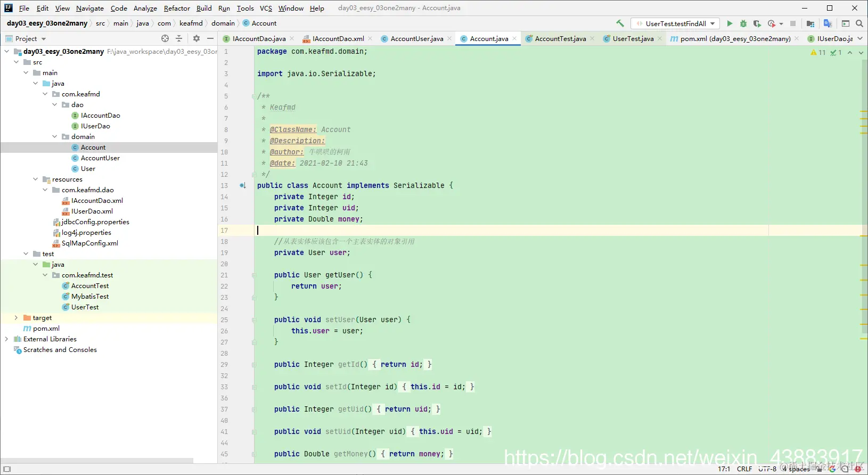Collapse all in the Project panel

179,38
